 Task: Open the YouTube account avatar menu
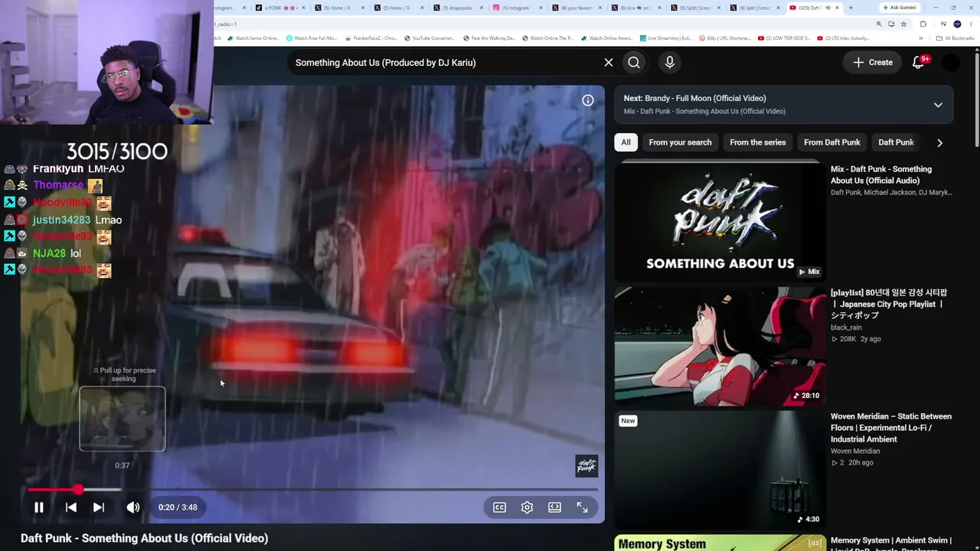coord(951,63)
